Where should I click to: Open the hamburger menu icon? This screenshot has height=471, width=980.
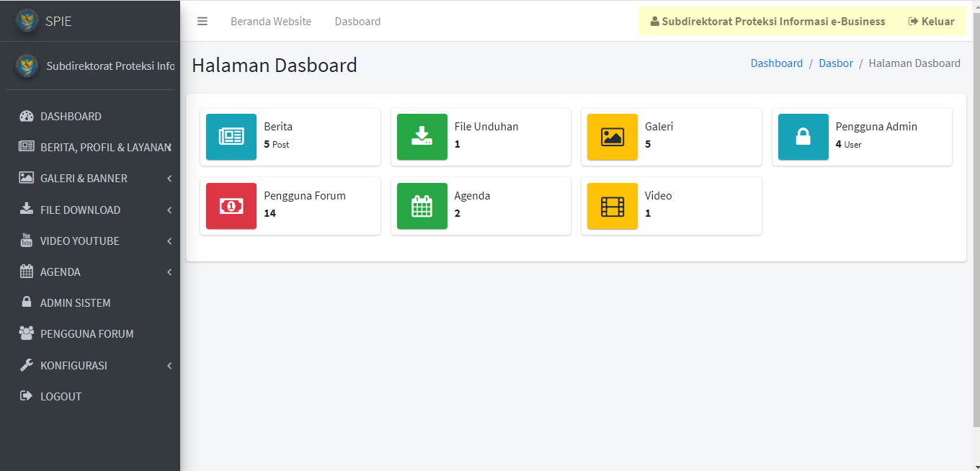click(x=202, y=21)
